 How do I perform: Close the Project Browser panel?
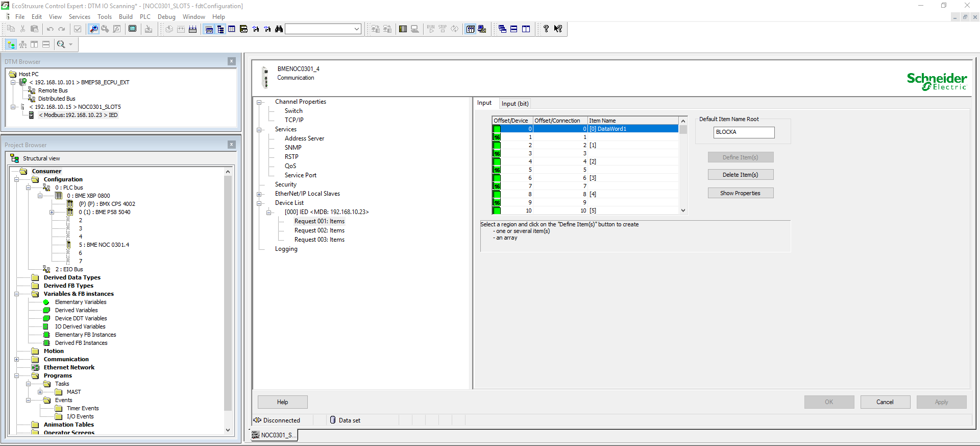(231, 145)
